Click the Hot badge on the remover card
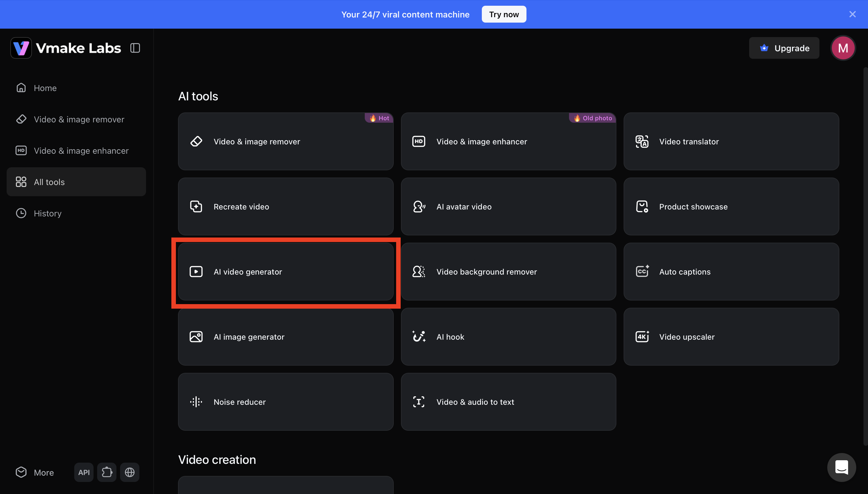The height and width of the screenshot is (494, 868). (379, 118)
